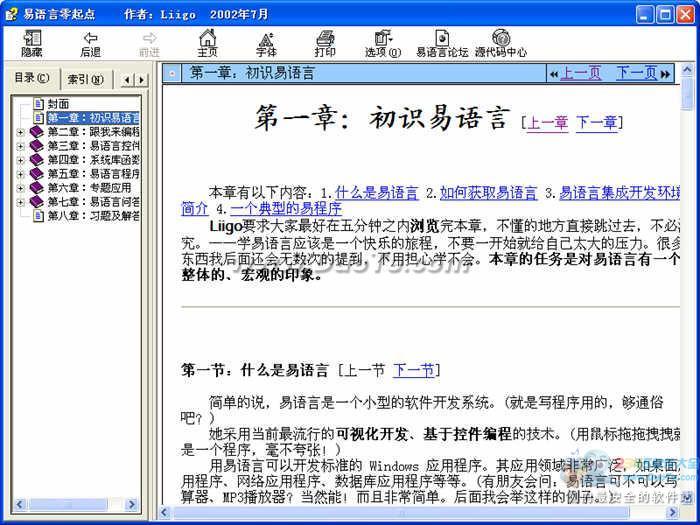Click the purple book icon of 第六章
Viewport: 700px width, 525px height.
click(37, 188)
